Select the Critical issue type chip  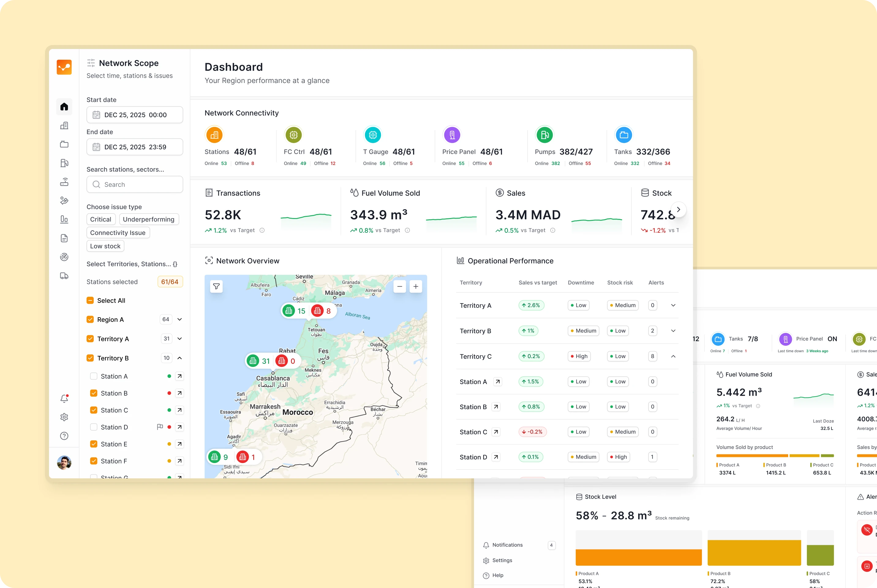click(x=100, y=219)
